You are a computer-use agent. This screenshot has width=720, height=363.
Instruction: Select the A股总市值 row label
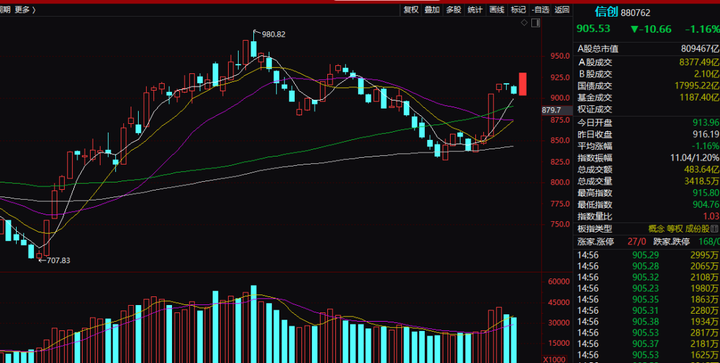click(x=597, y=49)
